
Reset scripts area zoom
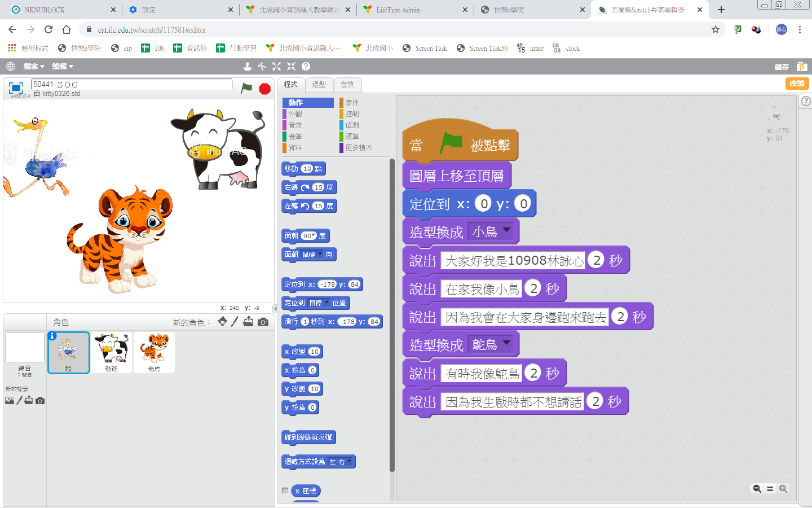pos(770,489)
